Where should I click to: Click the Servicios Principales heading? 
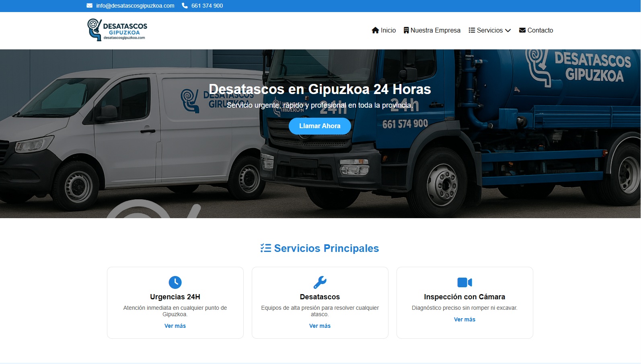(x=327, y=248)
